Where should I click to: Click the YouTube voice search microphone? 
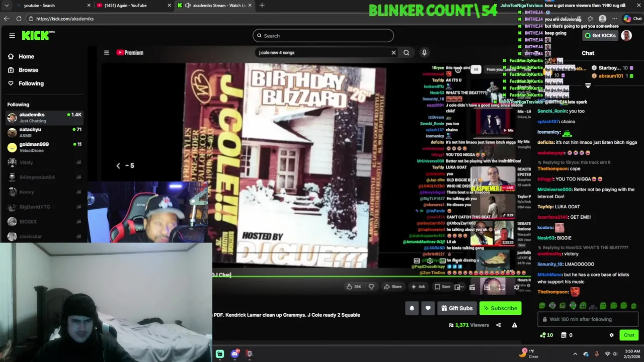424,52
